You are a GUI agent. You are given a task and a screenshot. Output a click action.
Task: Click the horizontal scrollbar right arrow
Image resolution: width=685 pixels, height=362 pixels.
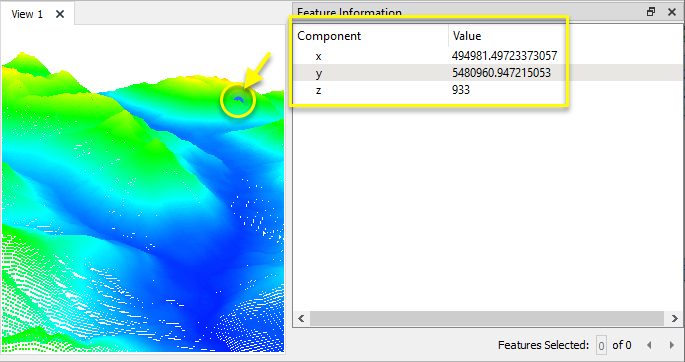click(x=673, y=319)
